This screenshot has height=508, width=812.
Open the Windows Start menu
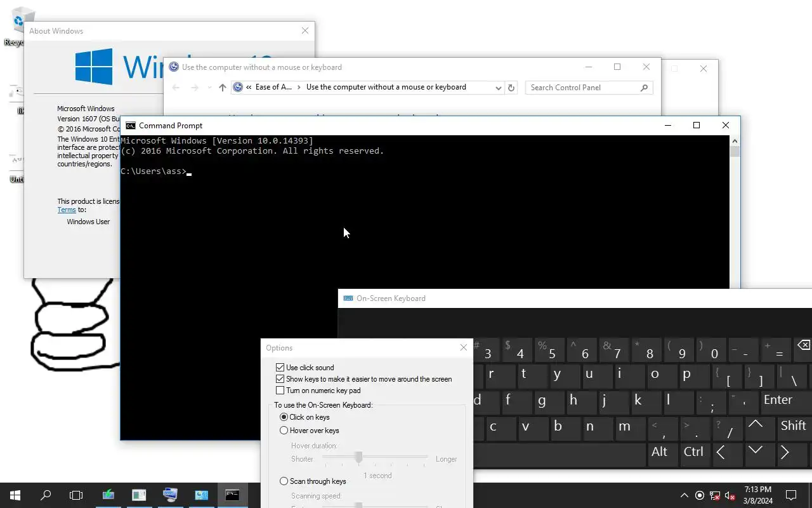click(15, 495)
